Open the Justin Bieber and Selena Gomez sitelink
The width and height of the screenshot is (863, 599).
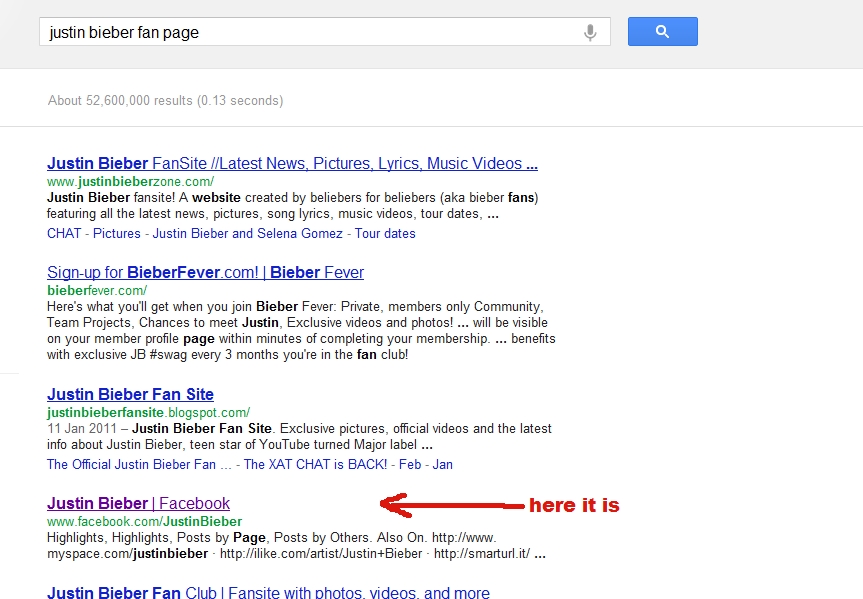coord(248,233)
